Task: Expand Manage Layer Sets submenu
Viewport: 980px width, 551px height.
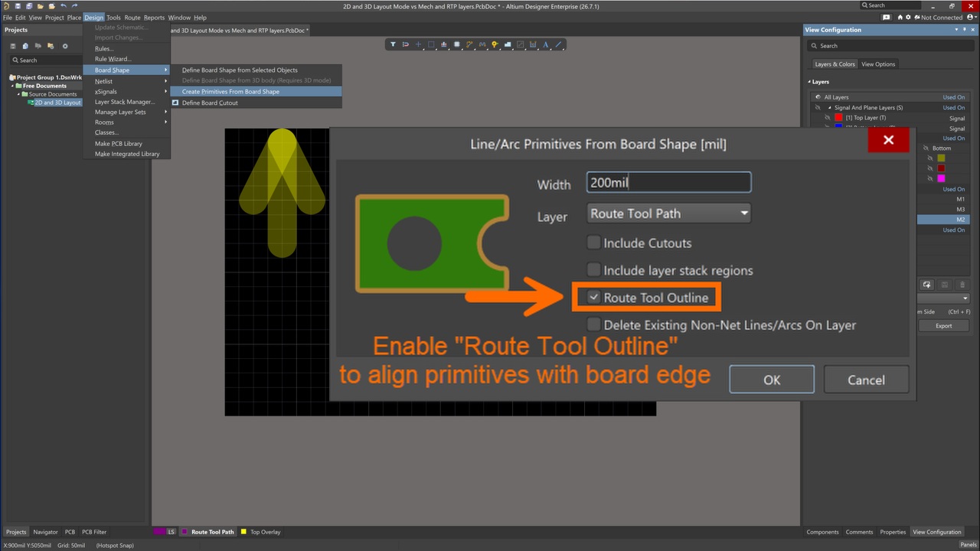Action: 165,112
